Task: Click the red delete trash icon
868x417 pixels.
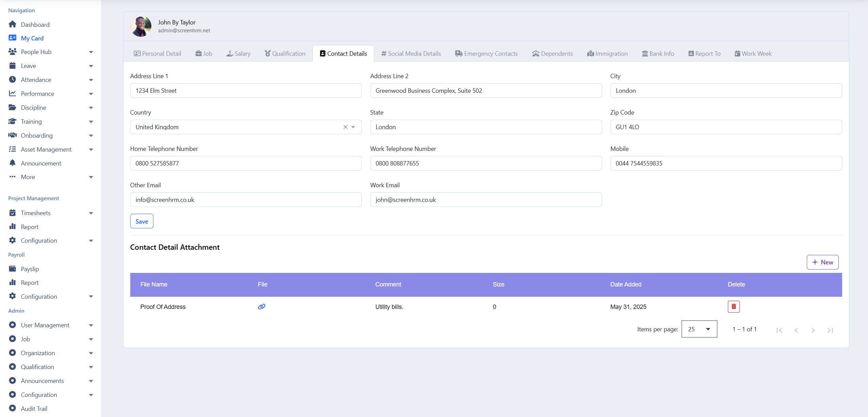Action: click(733, 307)
